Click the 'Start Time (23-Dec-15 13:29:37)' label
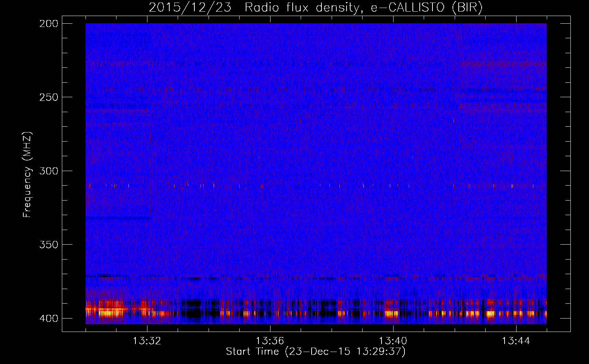Image resolution: width=589 pixels, height=364 pixels. [316, 352]
